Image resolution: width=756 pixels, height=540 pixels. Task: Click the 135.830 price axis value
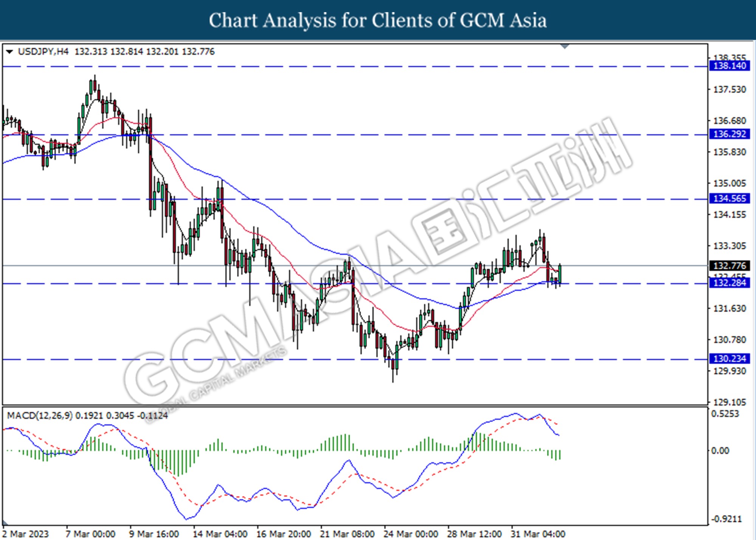730,152
